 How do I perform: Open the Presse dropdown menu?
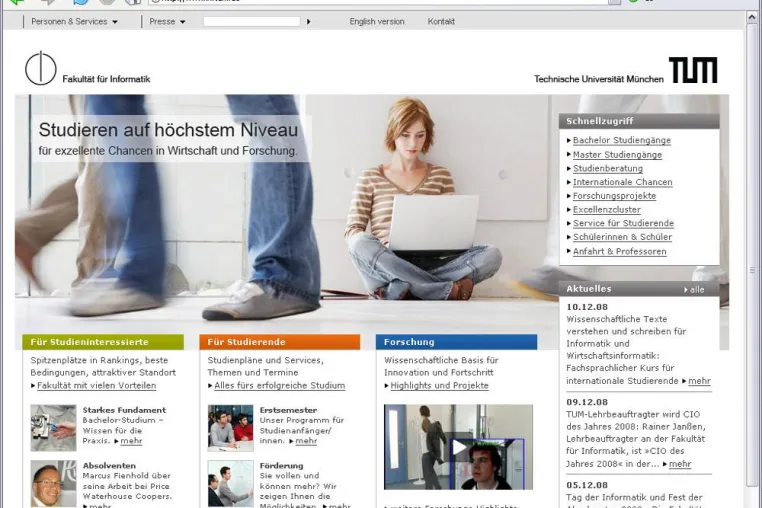[x=167, y=21]
